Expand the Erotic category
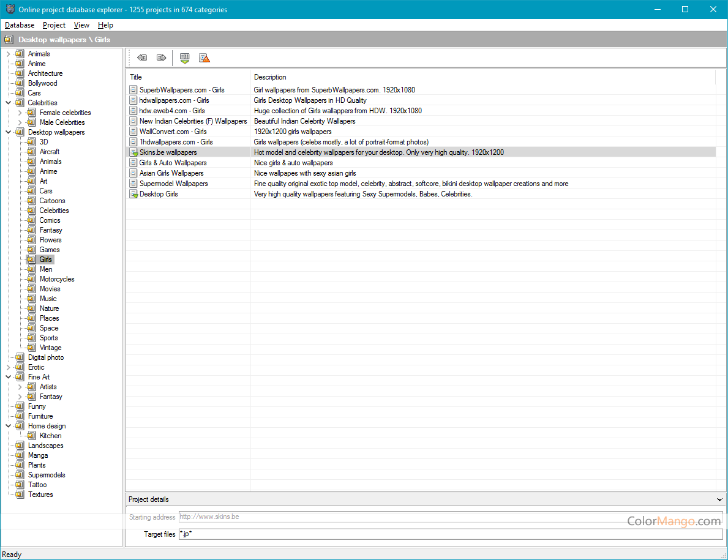The width and height of the screenshot is (728, 560). [8, 367]
